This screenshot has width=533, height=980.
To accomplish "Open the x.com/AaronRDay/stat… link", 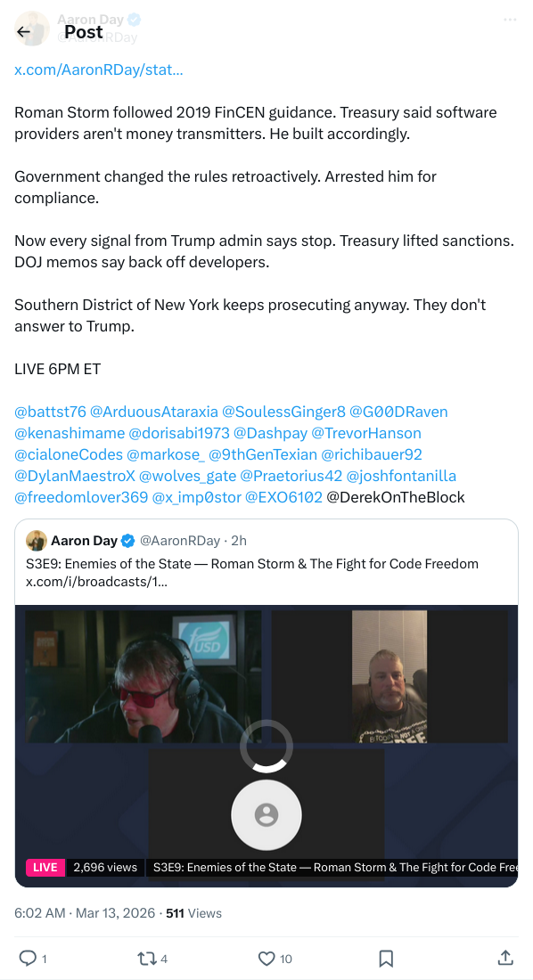I will pyautogui.click(x=99, y=69).
